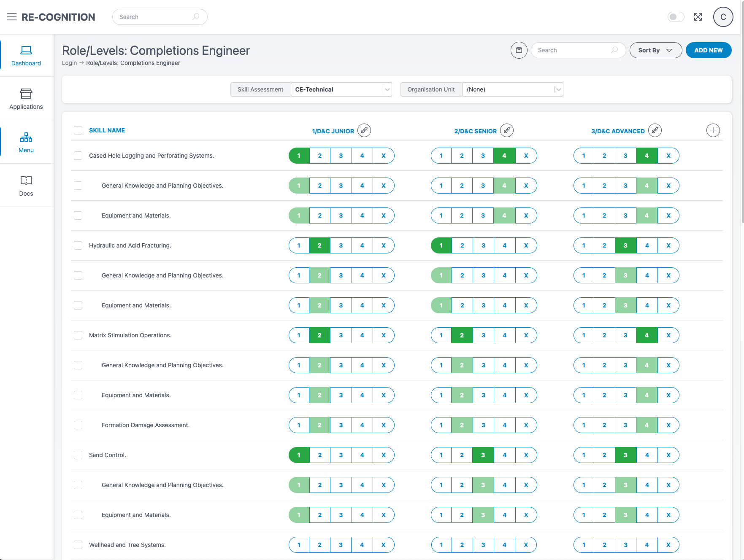Edit the 2/D&C Senior level
Screen dimensions: 744x560
click(x=506, y=130)
